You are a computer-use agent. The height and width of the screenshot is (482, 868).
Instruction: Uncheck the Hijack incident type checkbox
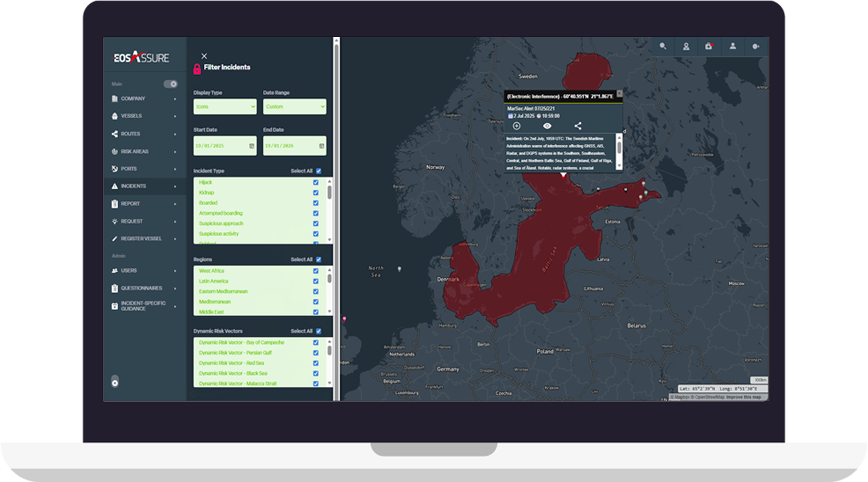(316, 182)
